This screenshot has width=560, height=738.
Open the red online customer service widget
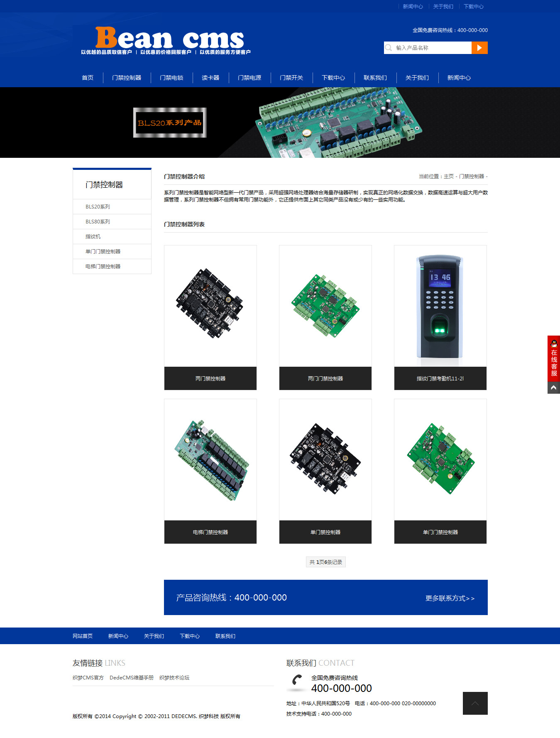(553, 359)
